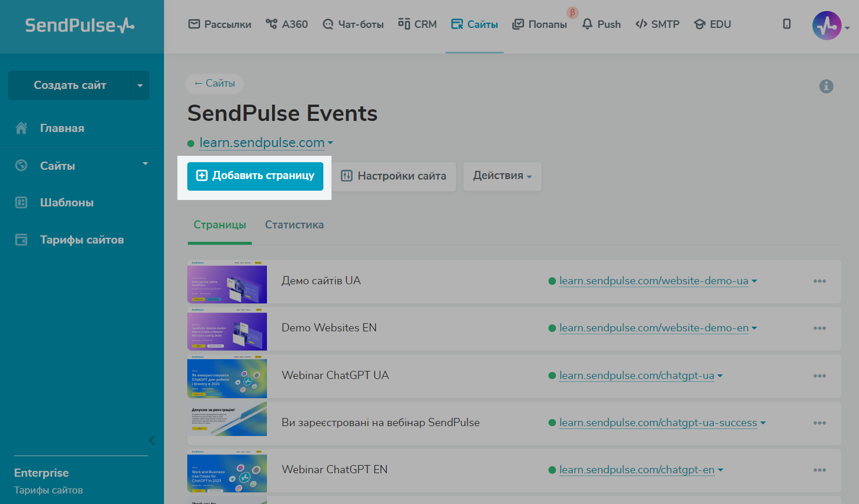The height and width of the screenshot is (504, 859).
Task: Select the Demo Websites EN page title
Action: tap(329, 328)
